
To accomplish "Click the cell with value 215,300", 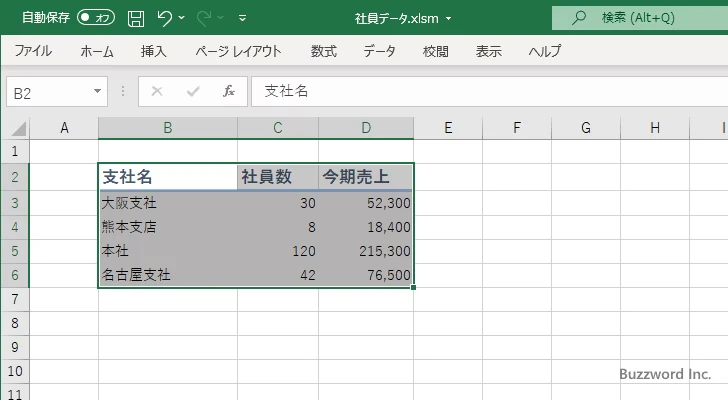I will [x=366, y=251].
